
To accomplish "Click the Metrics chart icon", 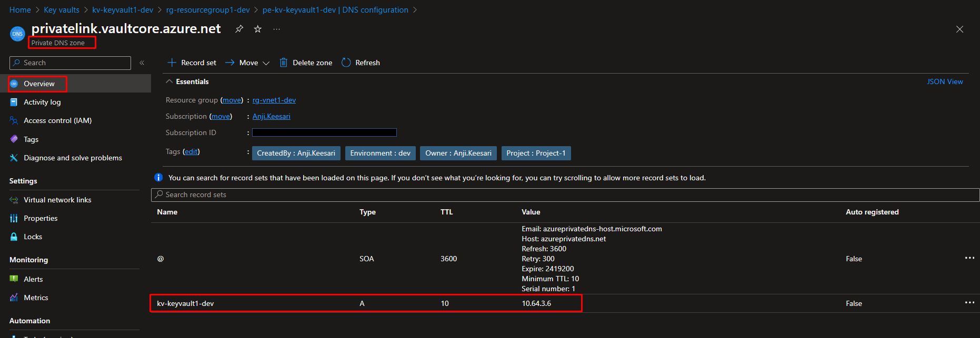I will (x=14, y=298).
